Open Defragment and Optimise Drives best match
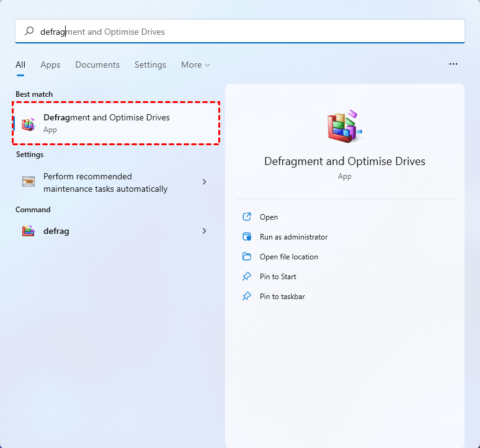The image size is (480, 448). tap(116, 123)
